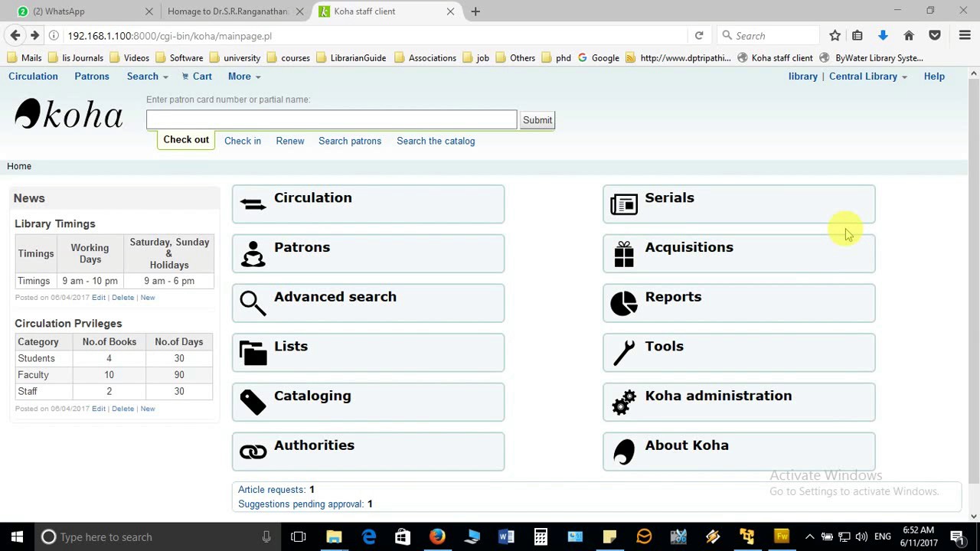Click the Windows taskbar search box
Image resolution: width=980 pixels, height=551 pixels.
point(156,536)
